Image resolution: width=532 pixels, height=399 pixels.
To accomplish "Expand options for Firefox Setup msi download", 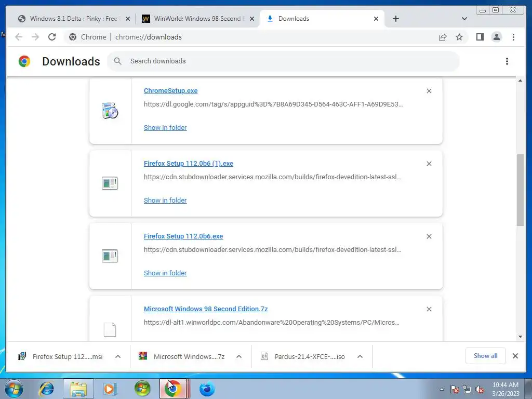I will [118, 356].
